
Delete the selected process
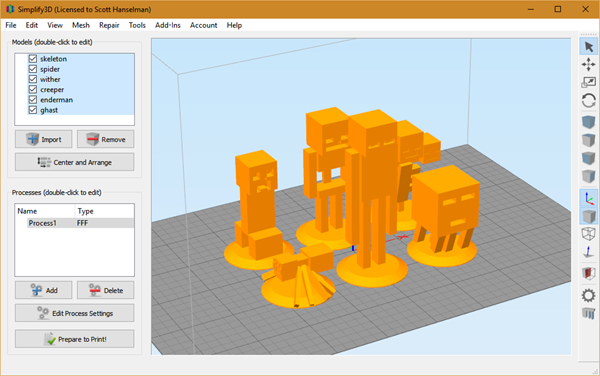[x=106, y=290]
